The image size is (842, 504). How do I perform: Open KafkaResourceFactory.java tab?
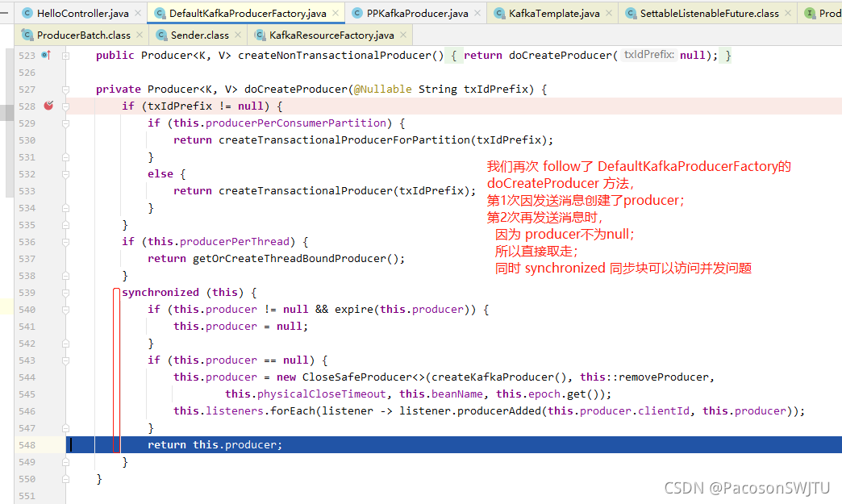[x=331, y=35]
